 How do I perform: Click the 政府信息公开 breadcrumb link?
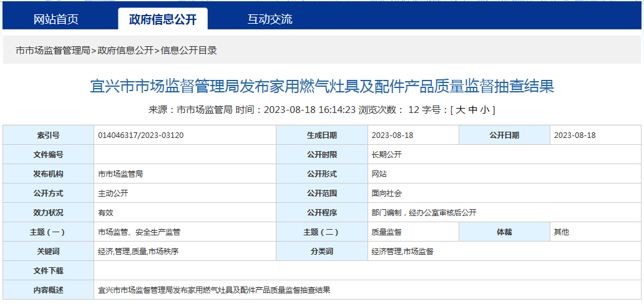tap(125, 51)
